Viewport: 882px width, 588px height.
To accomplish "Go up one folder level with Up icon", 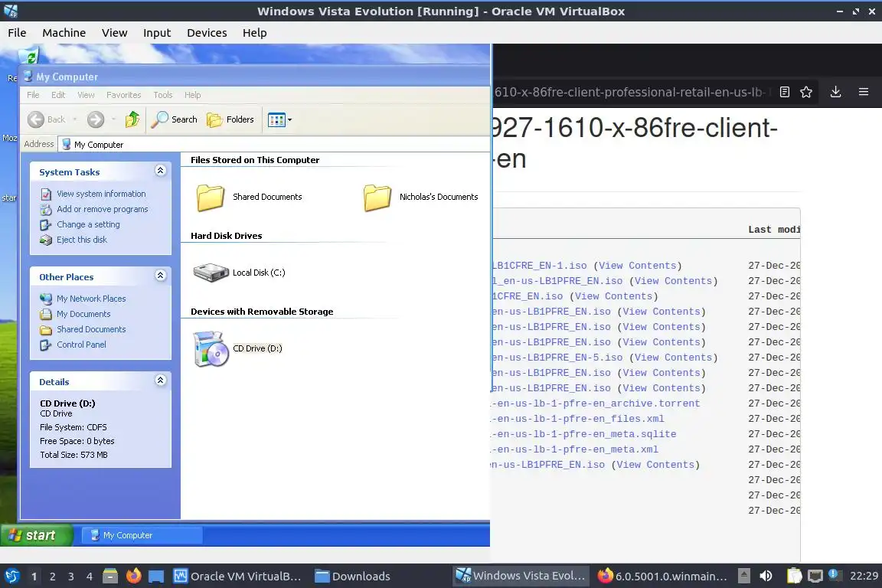I will coord(132,119).
